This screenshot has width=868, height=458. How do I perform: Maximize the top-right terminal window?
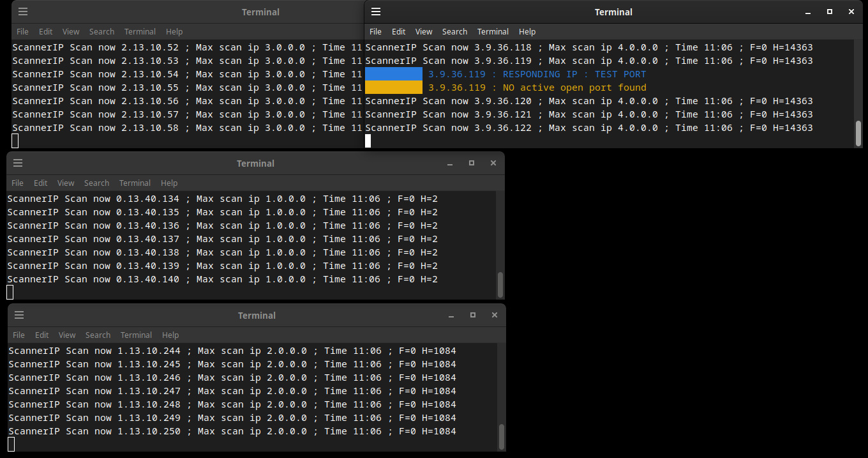830,11
